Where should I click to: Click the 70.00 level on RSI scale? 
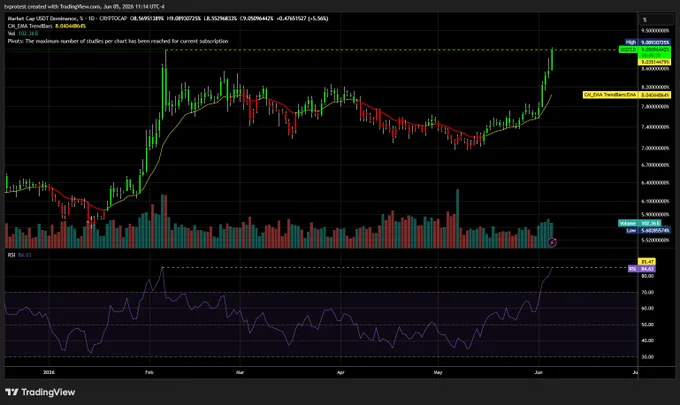point(647,293)
